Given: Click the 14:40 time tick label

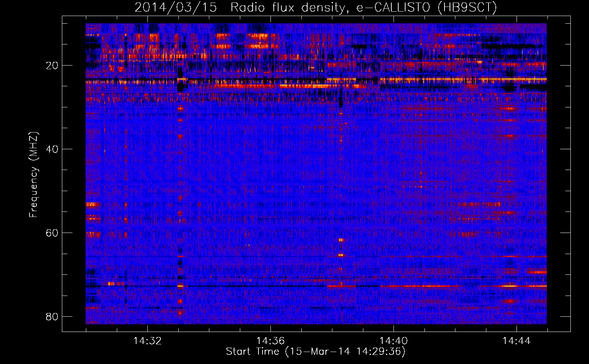Looking at the screenshot, I should coord(394,341).
